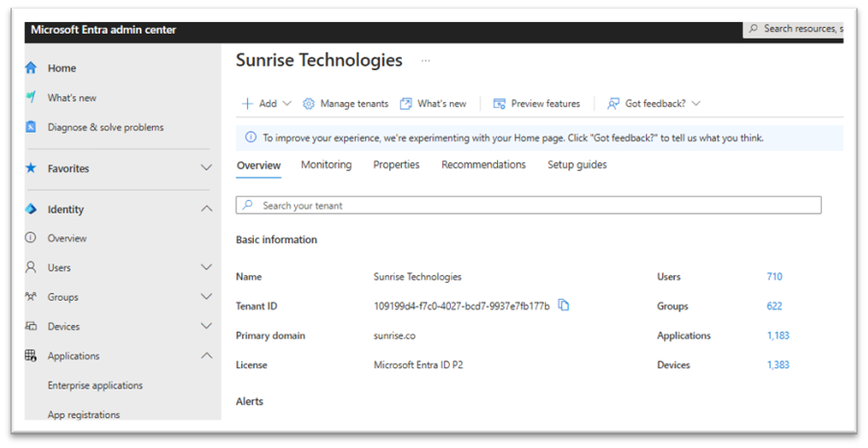Screen dimensions: 868x448
Task: Click the Overview info circle icon
Action: tap(31, 237)
